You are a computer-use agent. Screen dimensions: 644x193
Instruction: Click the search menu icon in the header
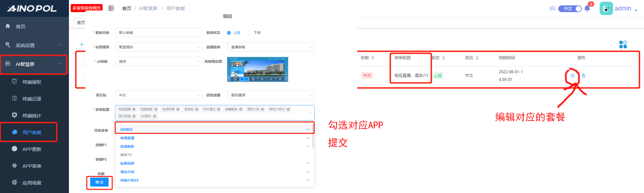point(552,8)
